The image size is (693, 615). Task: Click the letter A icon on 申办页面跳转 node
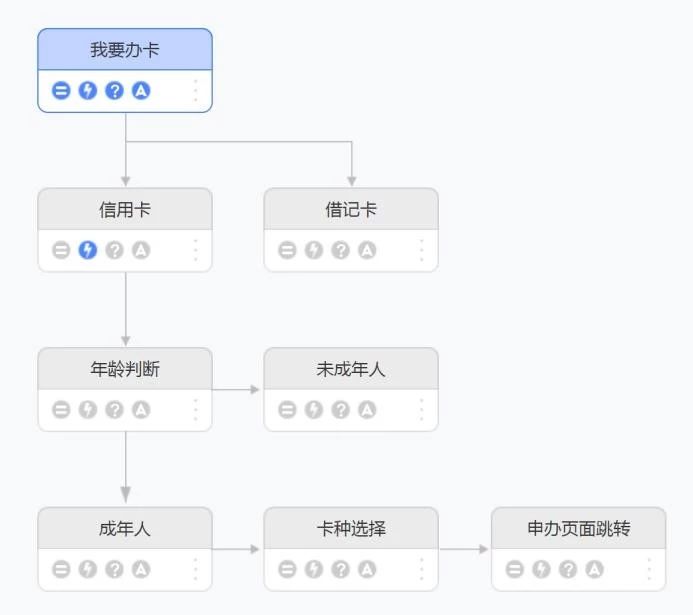click(595, 569)
